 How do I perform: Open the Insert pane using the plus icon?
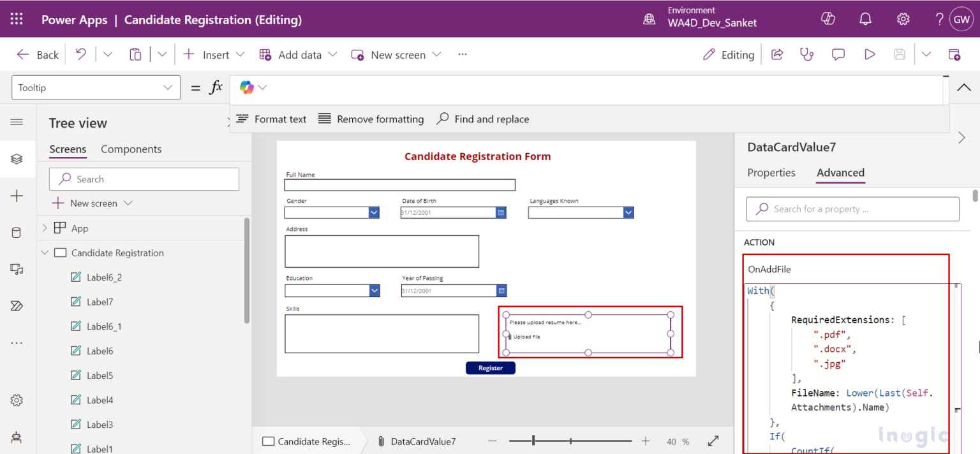coord(17,196)
